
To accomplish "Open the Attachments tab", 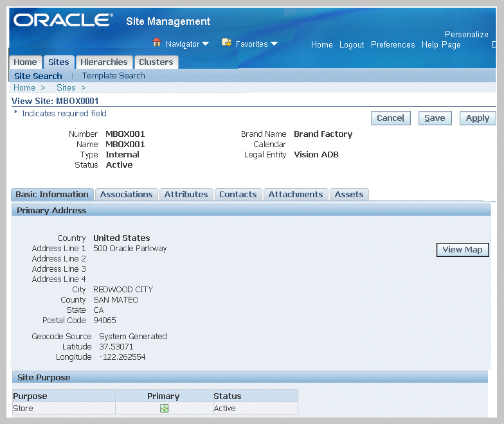I will pyautogui.click(x=296, y=194).
